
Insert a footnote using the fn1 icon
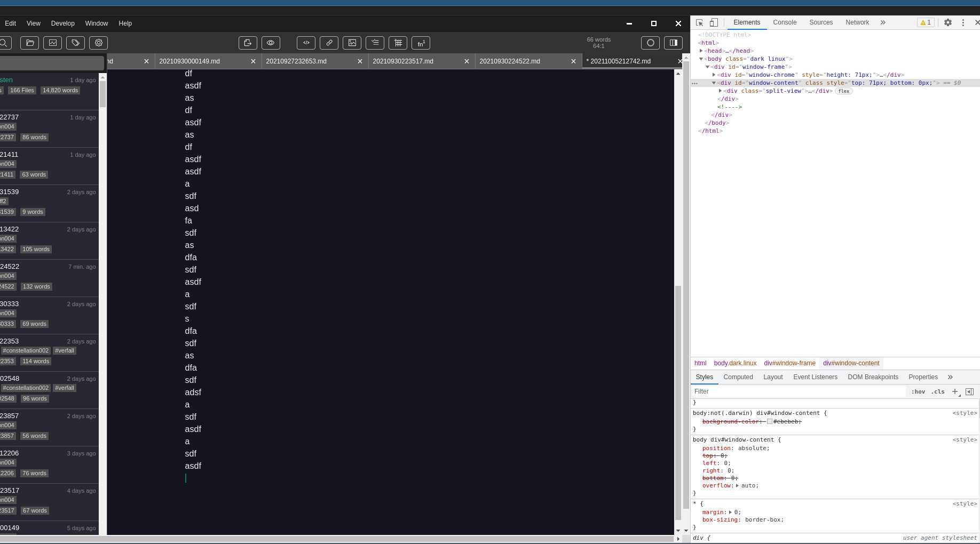[x=421, y=43]
